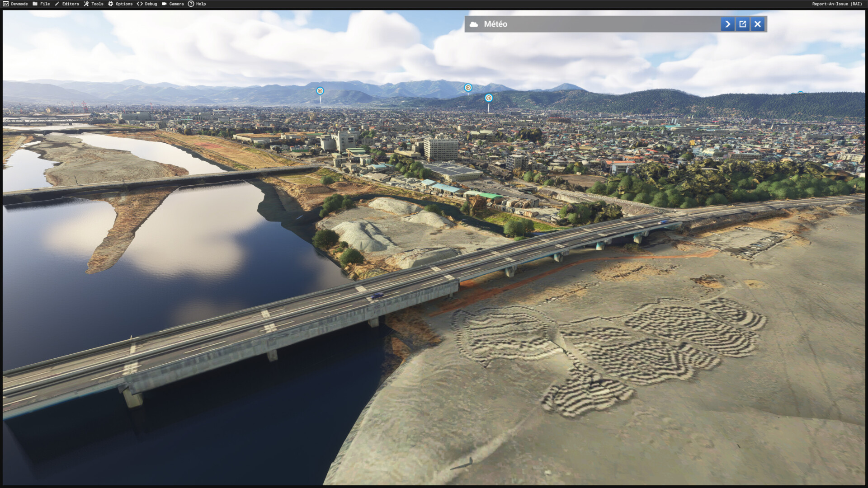Open Report-An-Issue (RAI)

pos(837,4)
